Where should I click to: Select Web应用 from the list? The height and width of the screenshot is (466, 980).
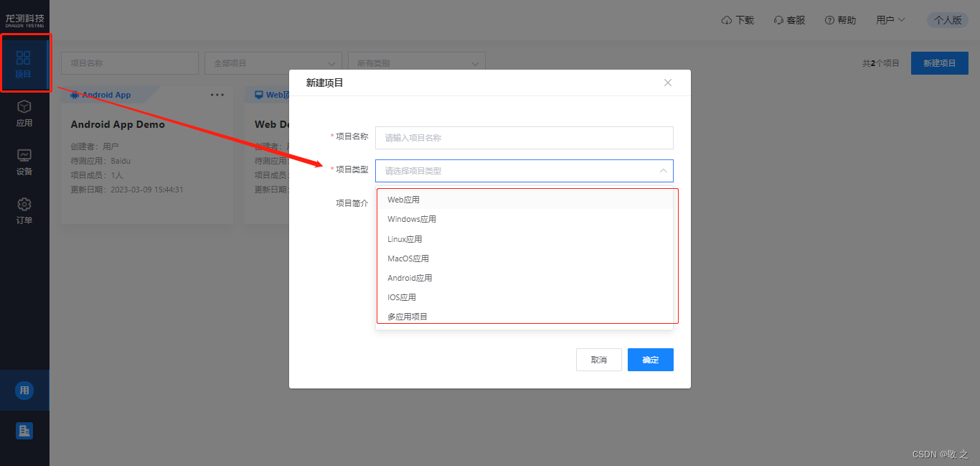tap(404, 200)
